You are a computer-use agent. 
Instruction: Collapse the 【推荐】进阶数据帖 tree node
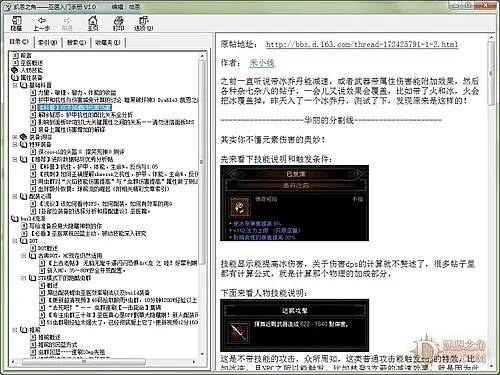[15, 159]
